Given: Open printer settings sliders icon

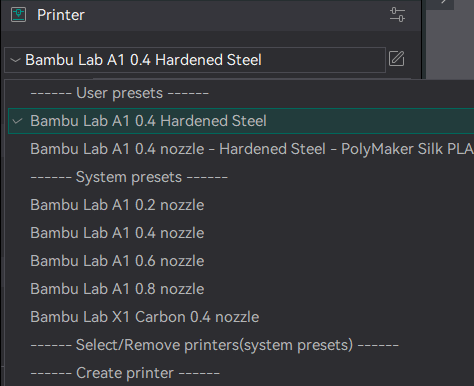Looking at the screenshot, I should coord(397,15).
